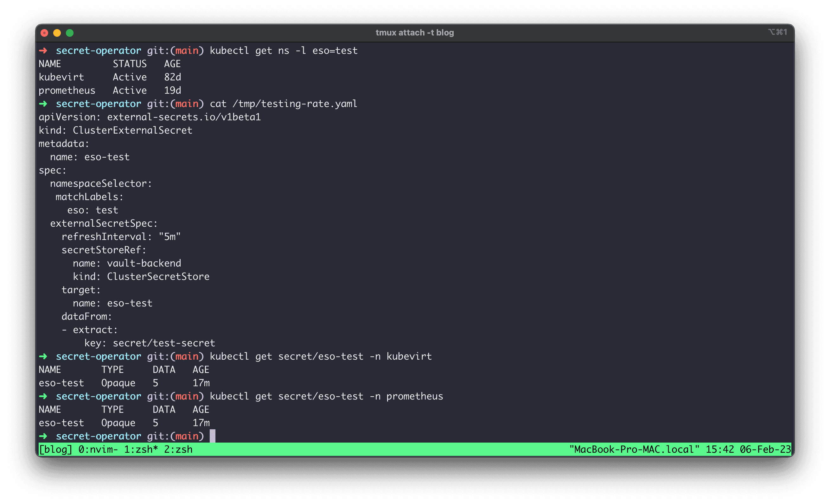Click the 15:42 time in status bar
Screen dimensions: 830x504
(x=719, y=450)
